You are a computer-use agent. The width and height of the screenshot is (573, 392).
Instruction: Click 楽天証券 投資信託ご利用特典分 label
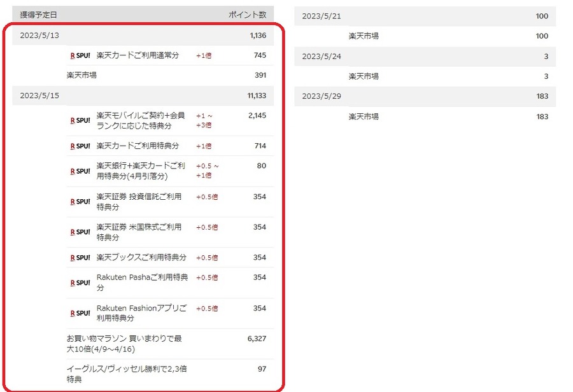[x=139, y=202]
